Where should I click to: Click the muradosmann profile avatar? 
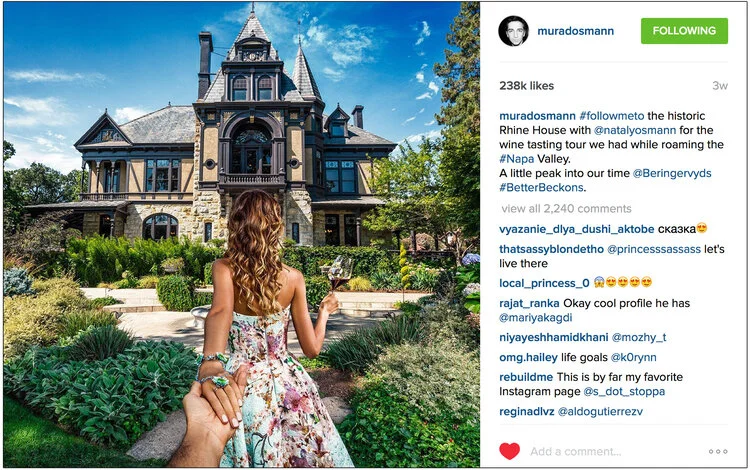[x=513, y=31]
